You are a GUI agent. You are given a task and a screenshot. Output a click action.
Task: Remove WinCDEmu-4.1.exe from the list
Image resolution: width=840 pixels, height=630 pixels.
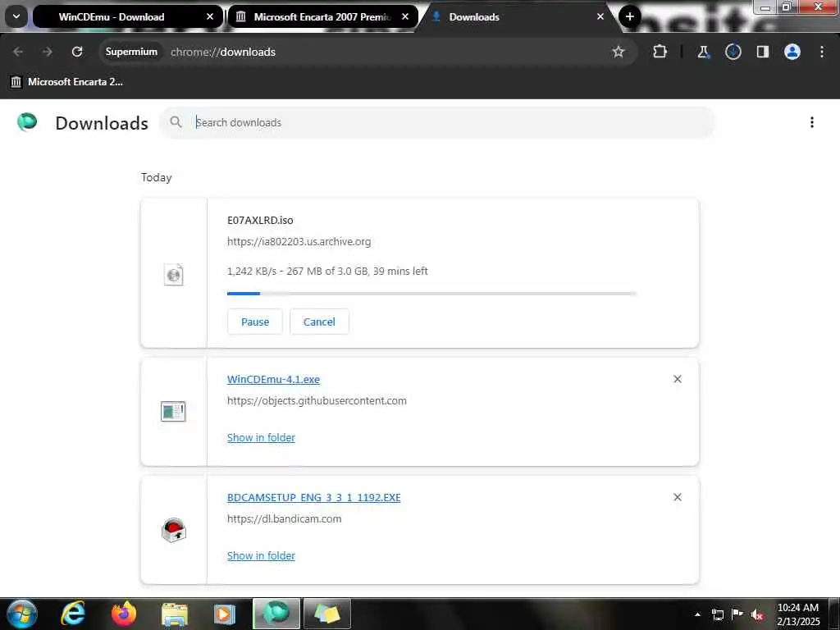tap(677, 379)
